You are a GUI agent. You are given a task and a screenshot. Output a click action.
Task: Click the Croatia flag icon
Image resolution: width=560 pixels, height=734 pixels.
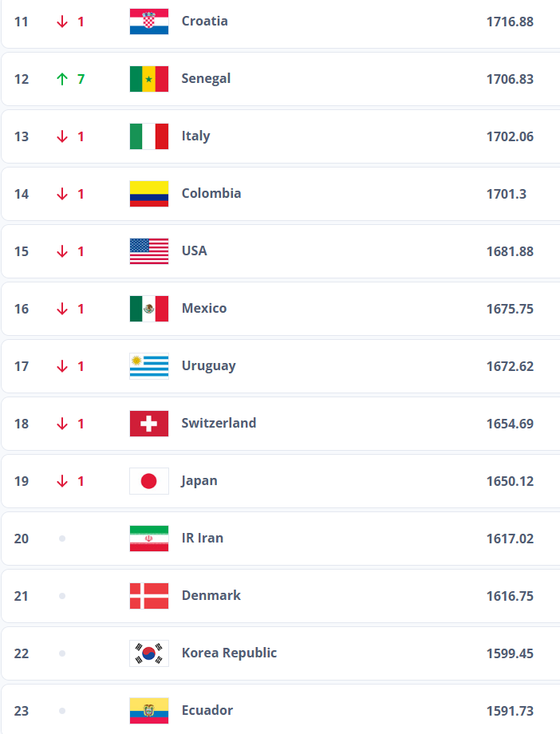(149, 22)
